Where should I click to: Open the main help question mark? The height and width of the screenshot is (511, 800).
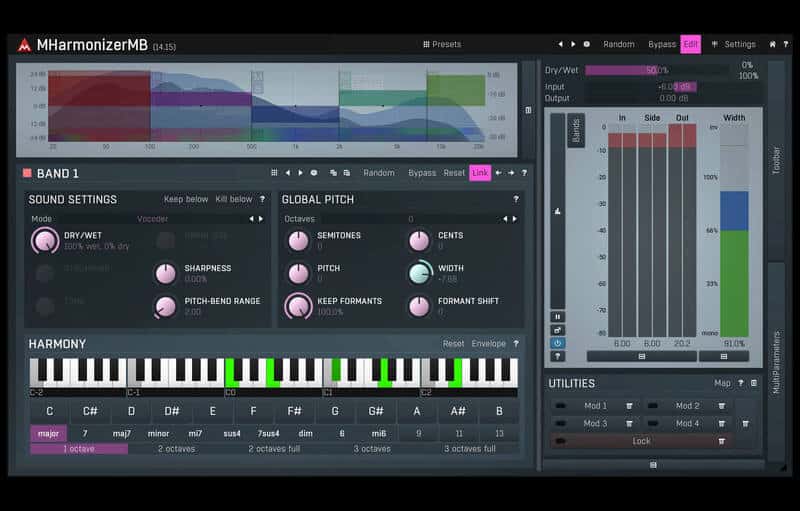[785, 44]
